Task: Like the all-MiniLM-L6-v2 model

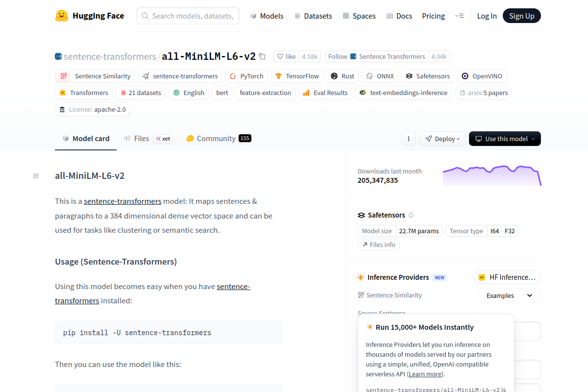Action: pyautogui.click(x=287, y=56)
